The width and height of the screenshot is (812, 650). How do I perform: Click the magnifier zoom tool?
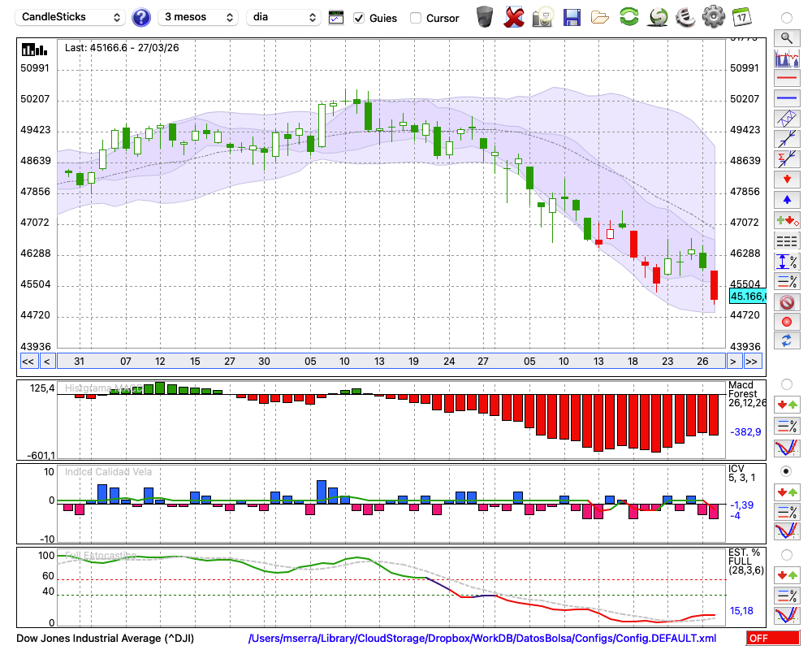(x=786, y=37)
